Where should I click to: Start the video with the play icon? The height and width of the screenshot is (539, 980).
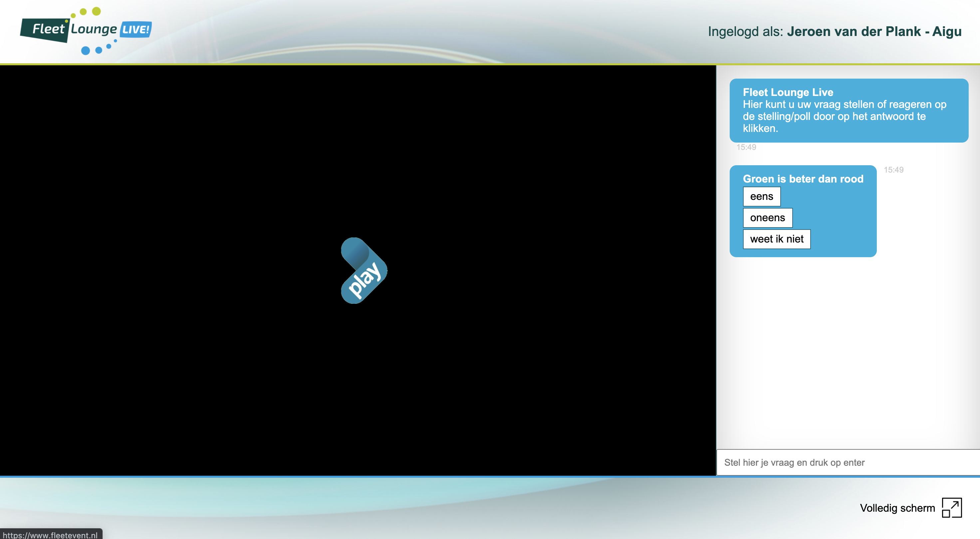364,270
